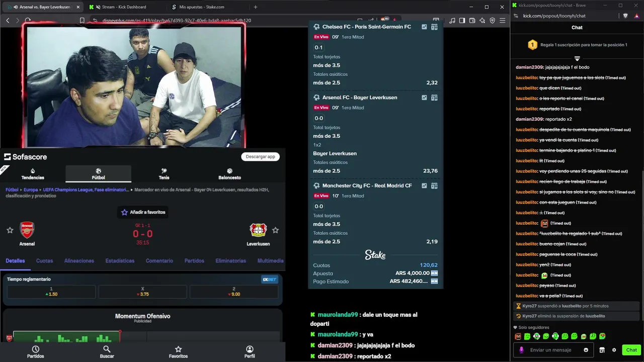Image resolution: width=644 pixels, height=362 pixels.
Task: Click the UEFA Champions League breadcrumb link
Action: (x=86, y=190)
